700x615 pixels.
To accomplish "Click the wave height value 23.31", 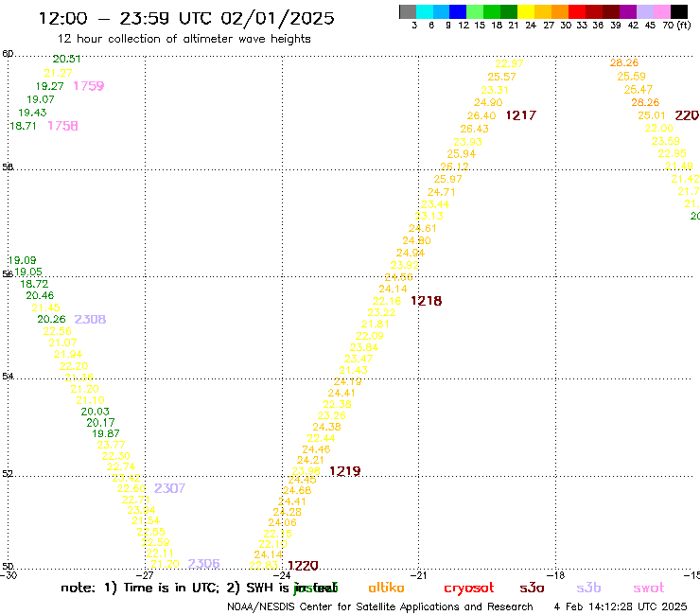I will (x=494, y=90).
